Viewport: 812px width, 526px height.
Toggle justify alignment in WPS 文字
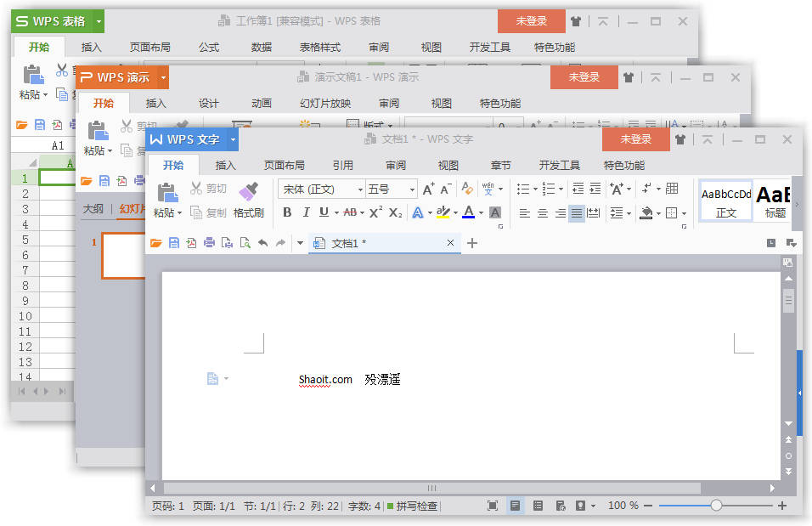[x=577, y=213]
